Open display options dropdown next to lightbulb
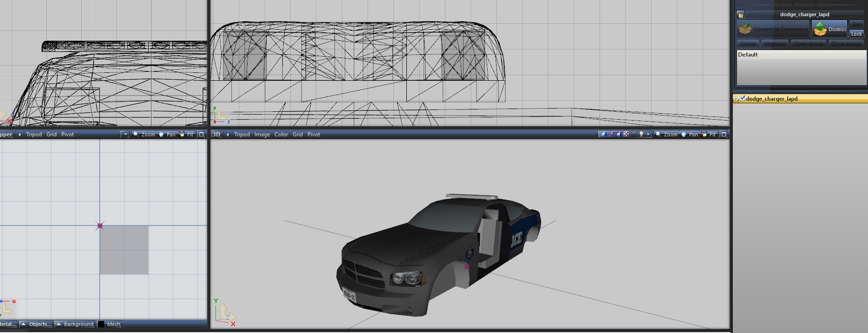868x333 pixels. pos(648,134)
